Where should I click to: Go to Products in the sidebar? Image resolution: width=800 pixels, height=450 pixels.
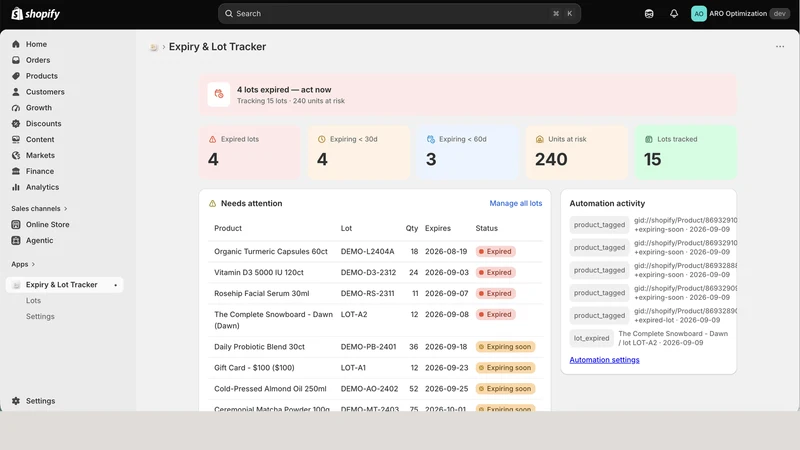[x=42, y=76]
